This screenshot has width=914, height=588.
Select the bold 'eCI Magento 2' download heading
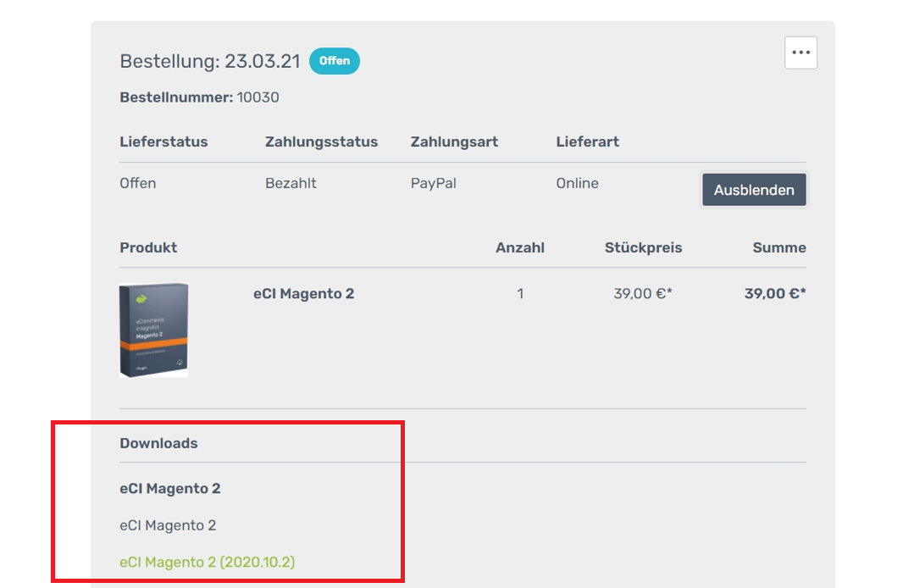[x=170, y=488]
